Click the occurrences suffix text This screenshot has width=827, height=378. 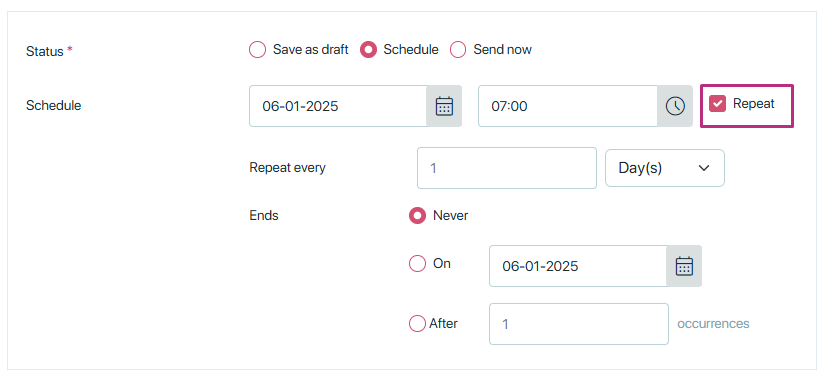pos(713,324)
